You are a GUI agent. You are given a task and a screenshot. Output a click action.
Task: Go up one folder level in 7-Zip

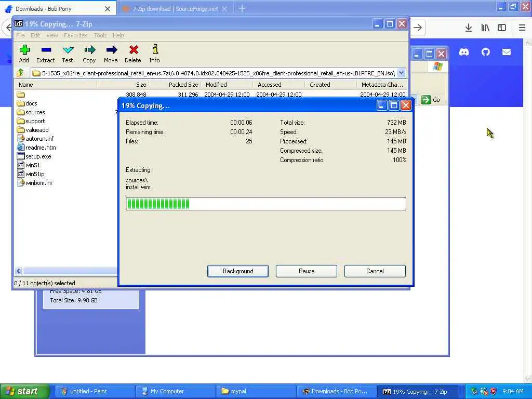click(20, 73)
